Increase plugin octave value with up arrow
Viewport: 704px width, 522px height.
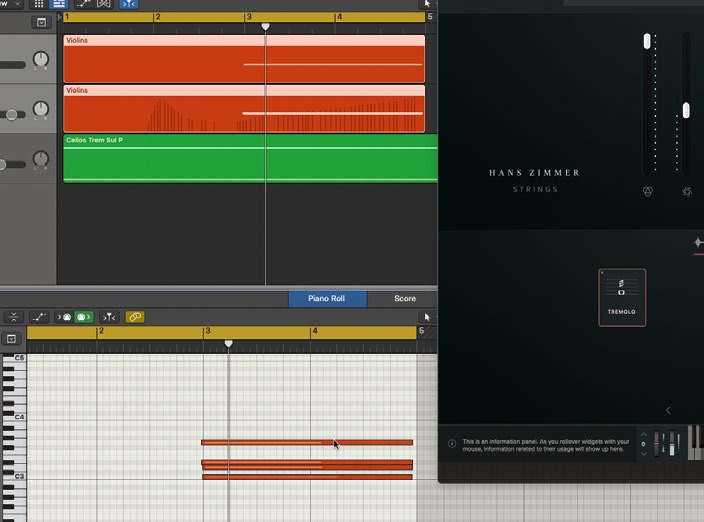tap(643, 434)
